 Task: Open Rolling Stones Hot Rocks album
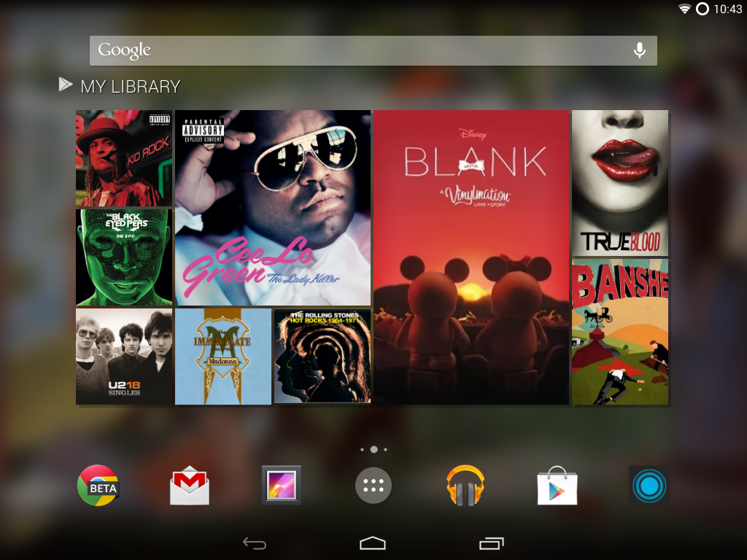tap(322, 357)
